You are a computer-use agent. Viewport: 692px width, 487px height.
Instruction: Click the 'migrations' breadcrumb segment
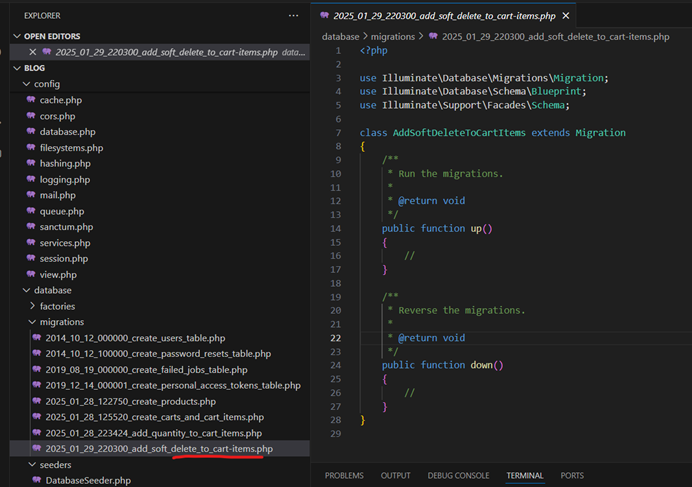click(x=393, y=37)
